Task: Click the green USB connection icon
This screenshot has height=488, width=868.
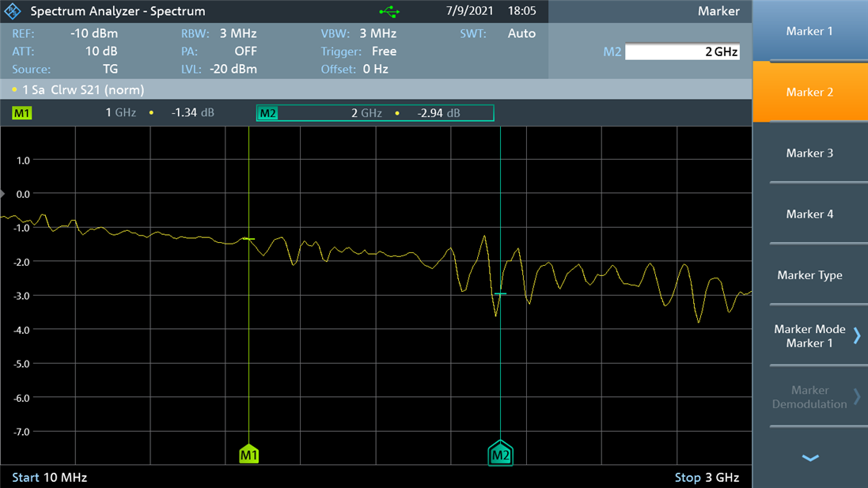Action: 389,11
